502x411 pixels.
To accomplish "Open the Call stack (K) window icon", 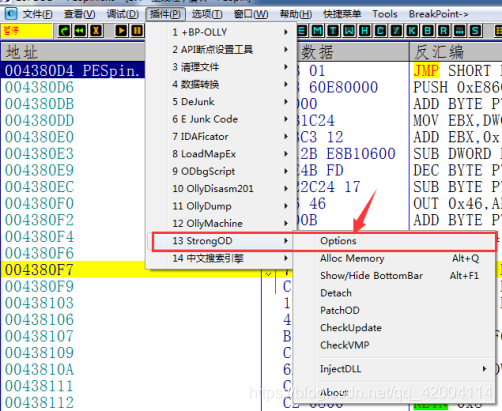I will (412, 31).
